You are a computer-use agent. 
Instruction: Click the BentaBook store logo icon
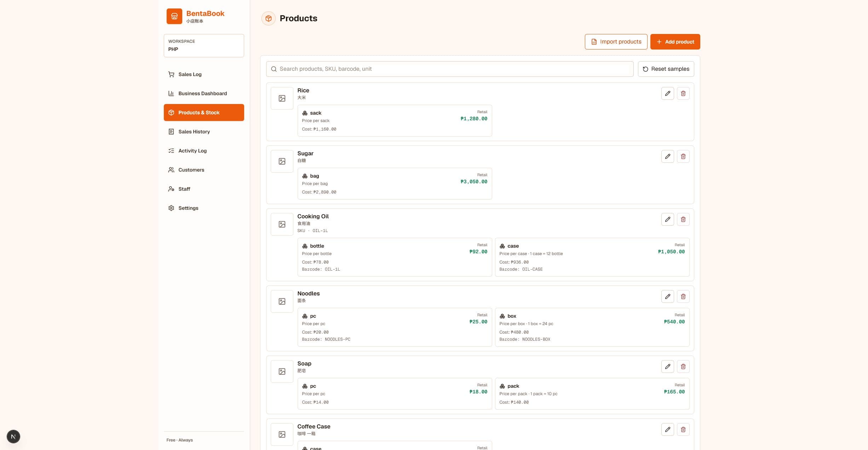[x=174, y=16]
